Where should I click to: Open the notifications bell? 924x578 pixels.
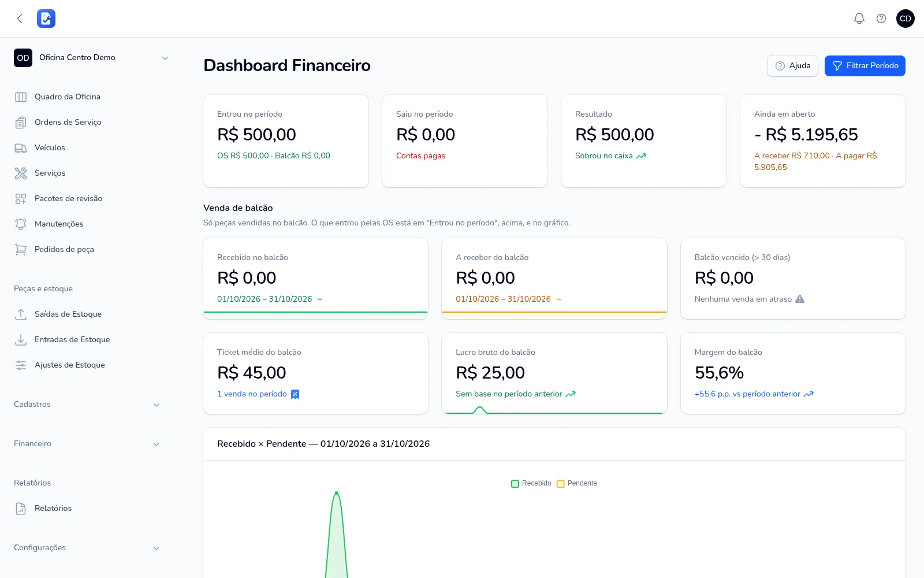[x=859, y=18]
